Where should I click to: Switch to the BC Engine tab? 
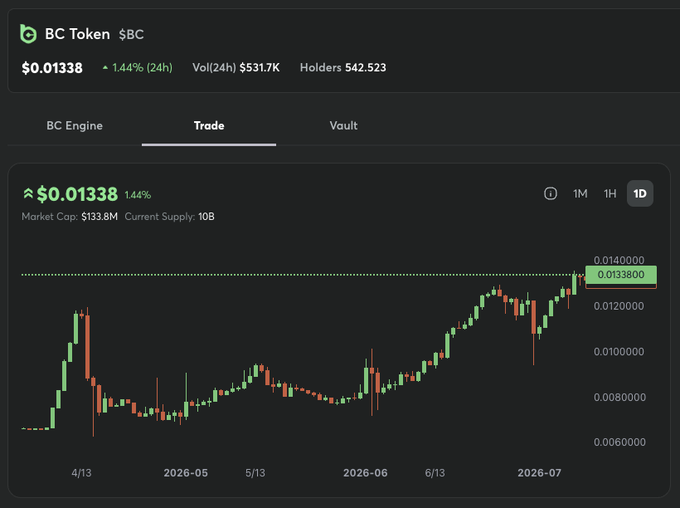75,126
